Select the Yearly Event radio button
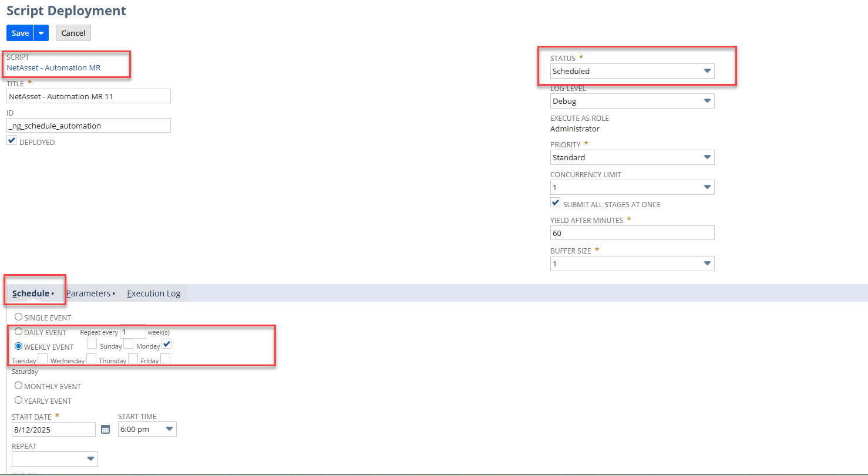This screenshot has width=868, height=476. click(x=18, y=400)
